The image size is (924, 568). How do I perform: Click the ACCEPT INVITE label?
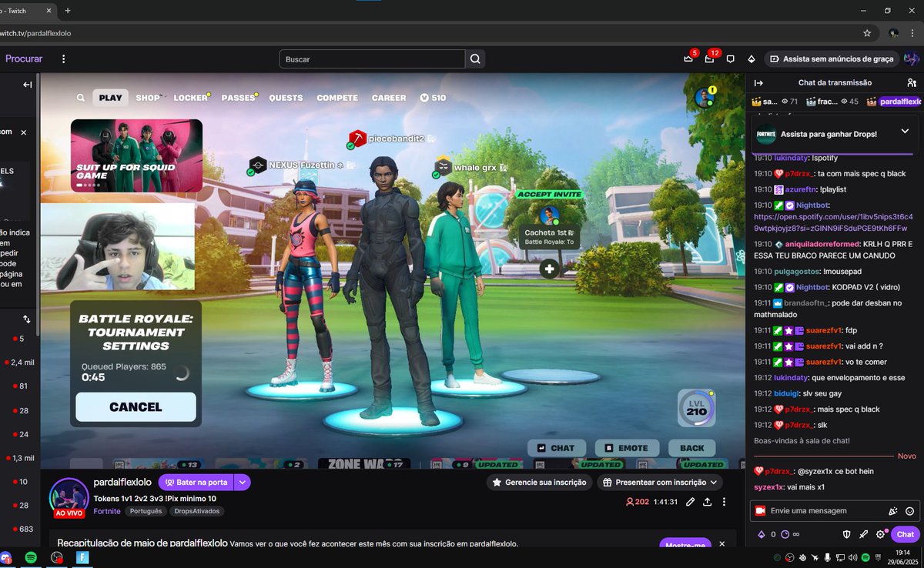coord(550,195)
